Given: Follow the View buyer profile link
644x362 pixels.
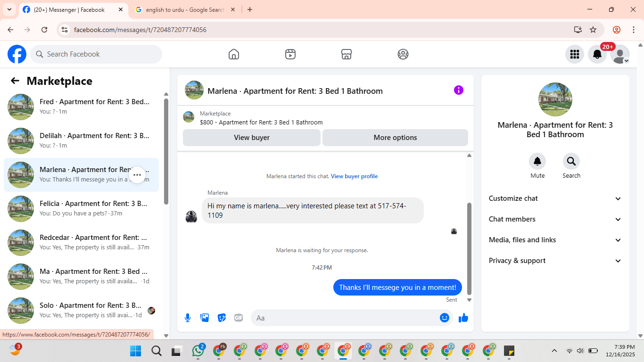Looking at the screenshot, I should [354, 176].
